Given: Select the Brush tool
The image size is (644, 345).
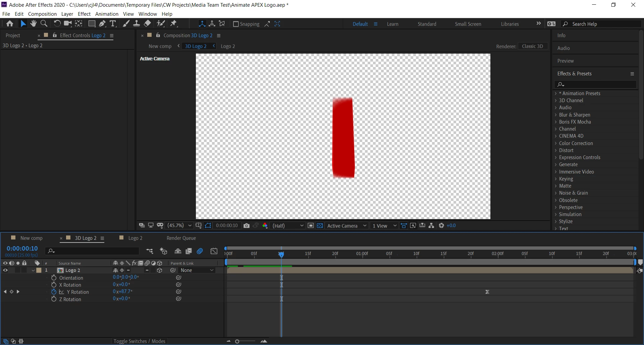Looking at the screenshot, I should click(126, 24).
